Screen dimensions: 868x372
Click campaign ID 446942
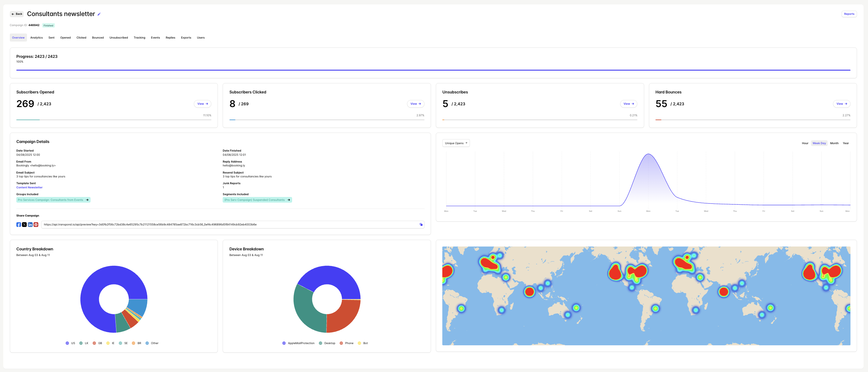pos(34,25)
